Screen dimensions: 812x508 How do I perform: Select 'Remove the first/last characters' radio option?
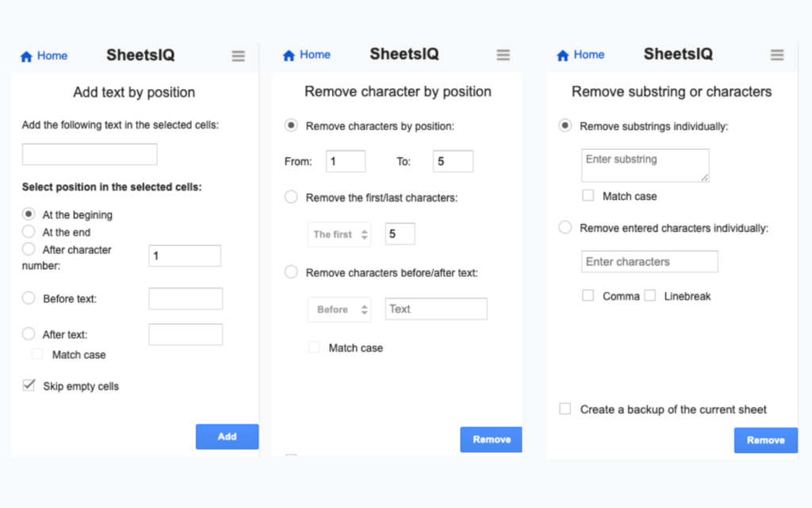click(x=291, y=197)
